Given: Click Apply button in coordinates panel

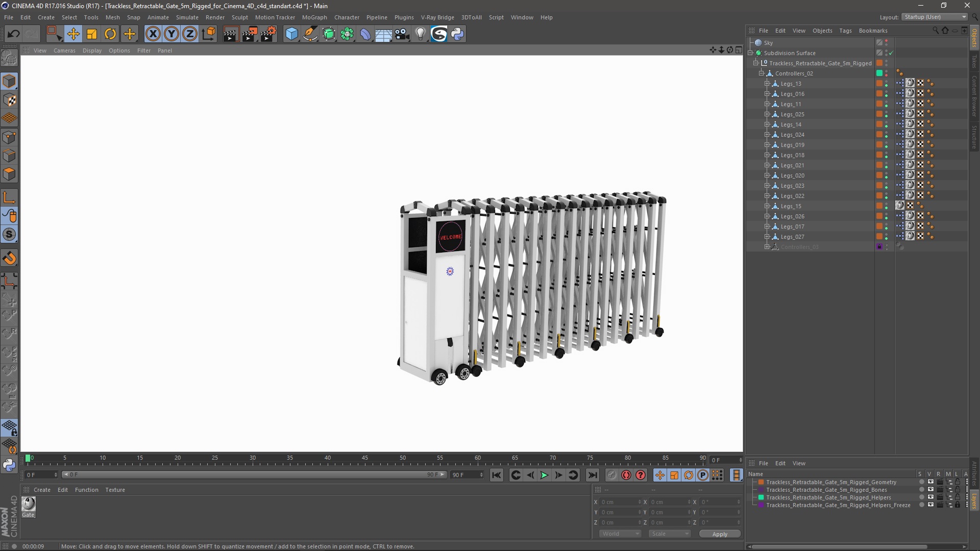Looking at the screenshot, I should click(x=719, y=534).
